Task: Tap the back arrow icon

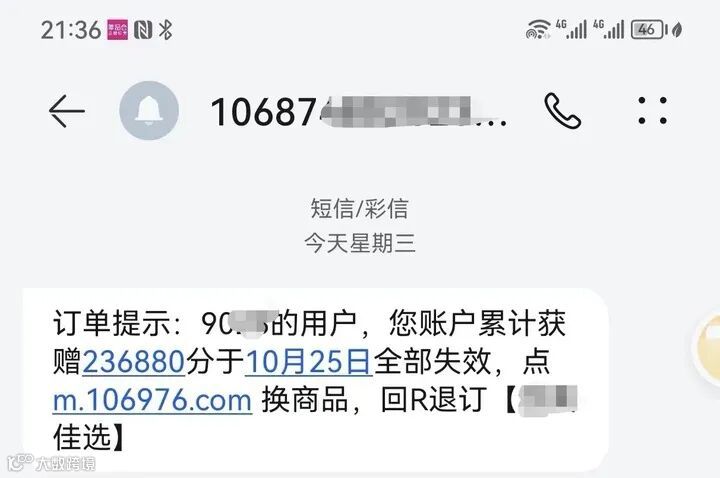Action: 67,111
